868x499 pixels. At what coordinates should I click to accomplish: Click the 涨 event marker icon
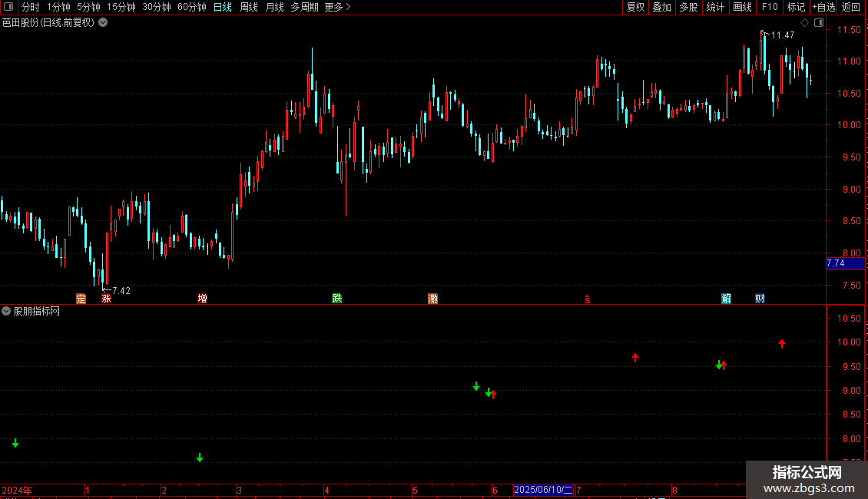106,299
